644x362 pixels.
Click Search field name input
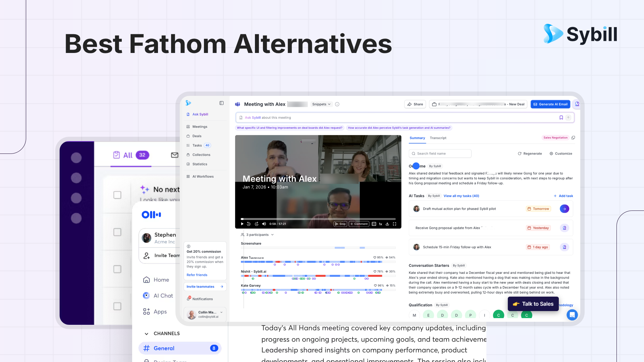click(x=440, y=154)
